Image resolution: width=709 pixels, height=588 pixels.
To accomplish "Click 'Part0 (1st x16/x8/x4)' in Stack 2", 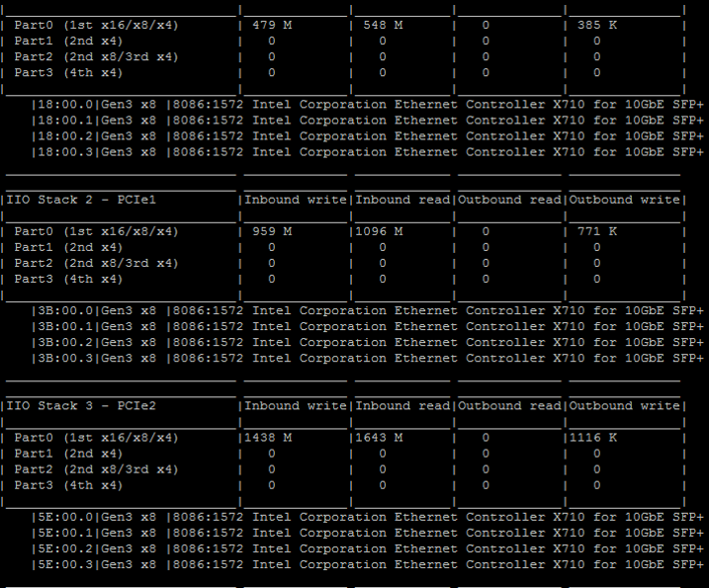I will pos(96,231).
